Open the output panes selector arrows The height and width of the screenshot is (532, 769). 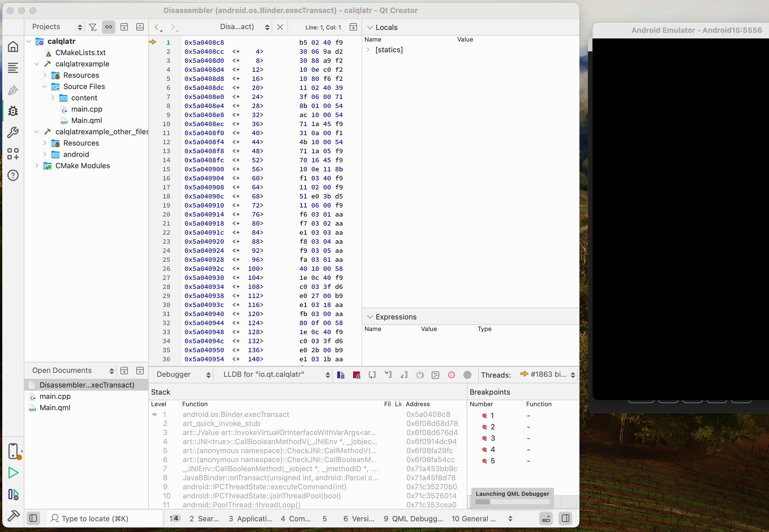pos(510,519)
